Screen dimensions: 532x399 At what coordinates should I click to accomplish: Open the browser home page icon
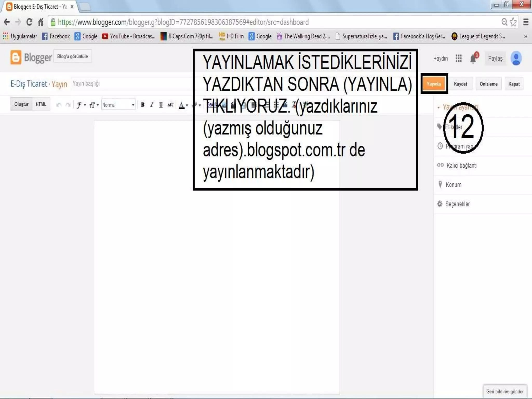(x=41, y=22)
